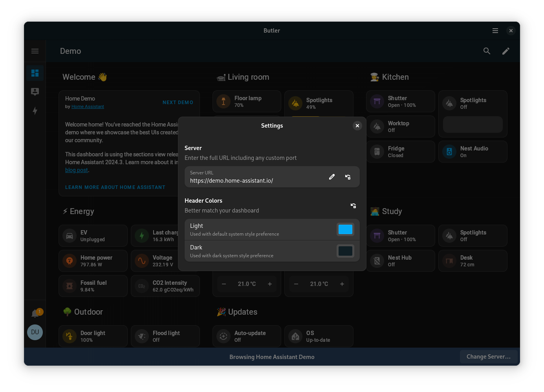Open the DU user profile avatar
Viewport: 544px width, 392px height.
(35, 332)
